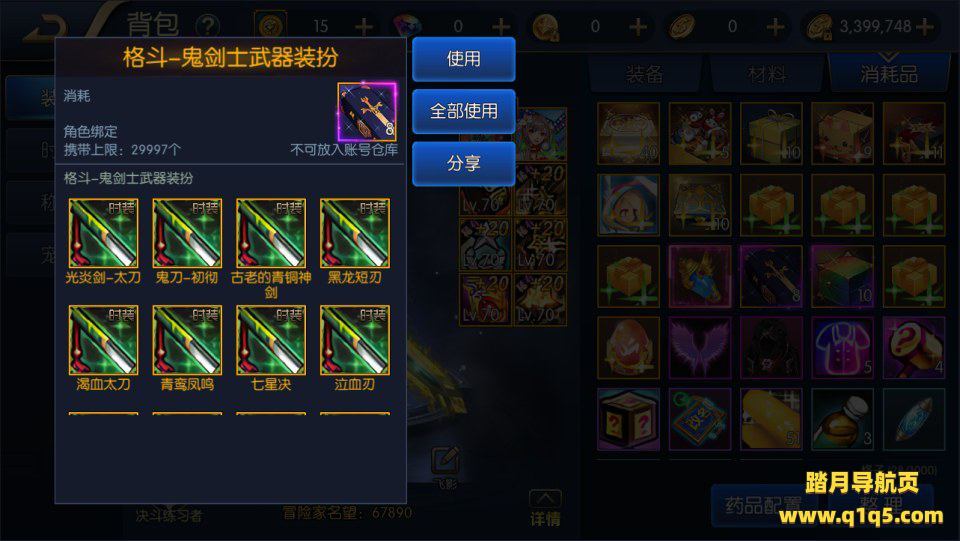Viewport: 960px width, 541px height.
Task: Open the mystery question-mark box item
Action: pyautogui.click(x=628, y=420)
